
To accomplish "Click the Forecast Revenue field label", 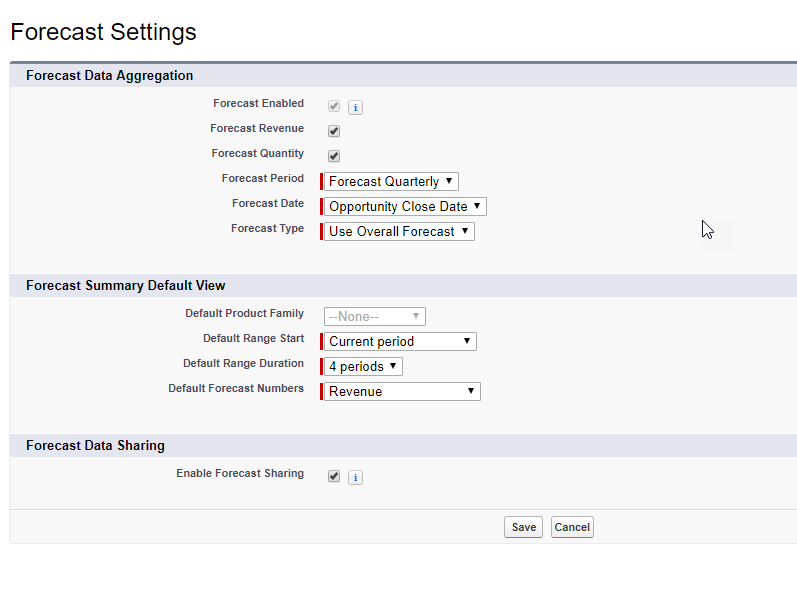I will [257, 129].
